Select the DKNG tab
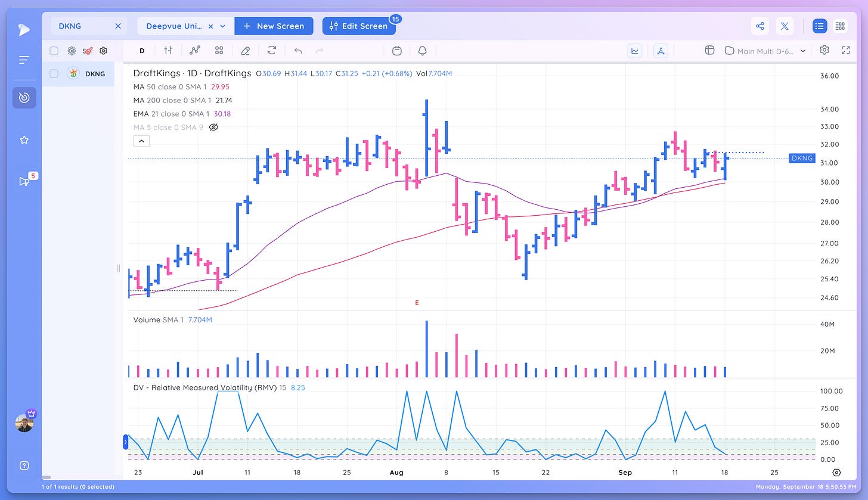 click(x=88, y=26)
